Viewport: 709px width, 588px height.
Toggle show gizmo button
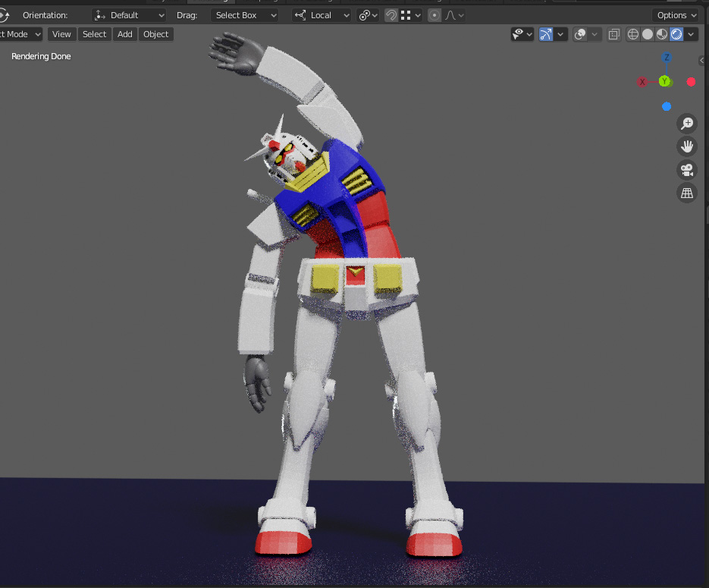pyautogui.click(x=546, y=34)
